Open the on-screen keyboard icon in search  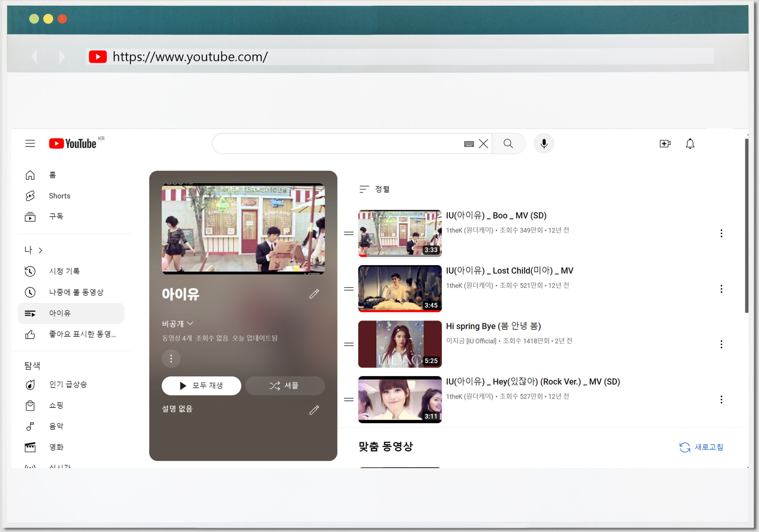click(469, 144)
